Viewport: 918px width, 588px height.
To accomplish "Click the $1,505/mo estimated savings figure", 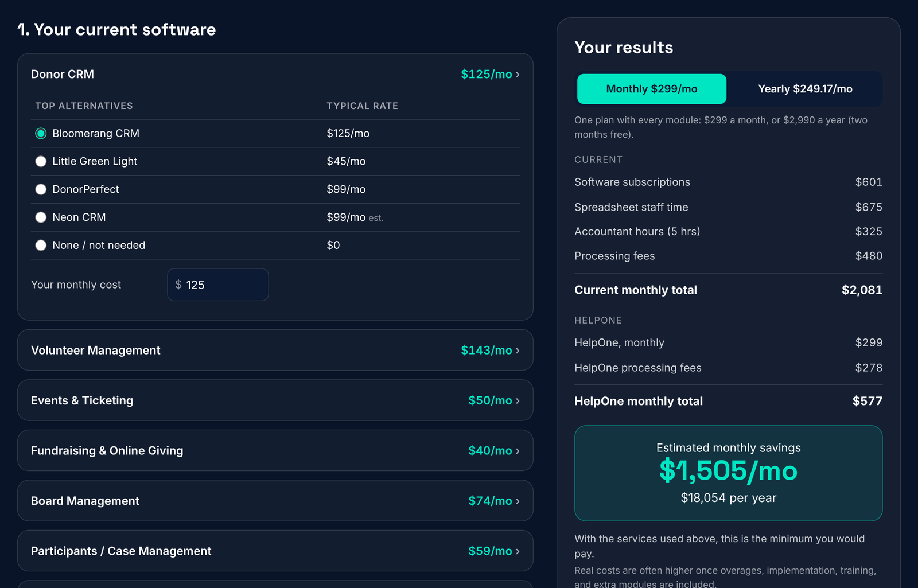I will pyautogui.click(x=729, y=471).
